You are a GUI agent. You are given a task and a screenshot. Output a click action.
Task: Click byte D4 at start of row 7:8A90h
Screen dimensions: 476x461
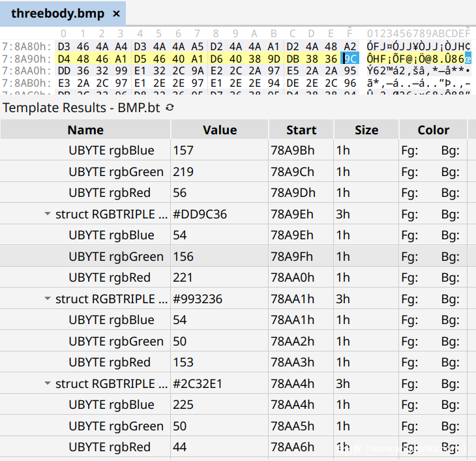pyautogui.click(x=64, y=59)
